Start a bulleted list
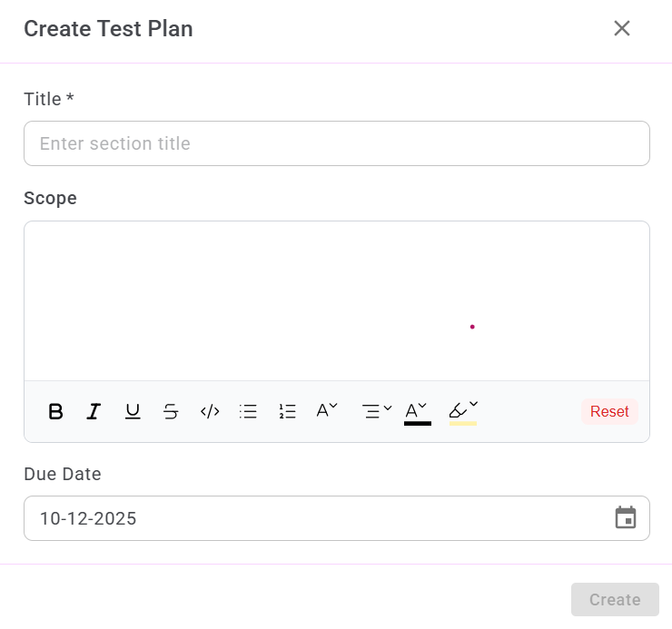This screenshot has width=672, height=629. 248,412
